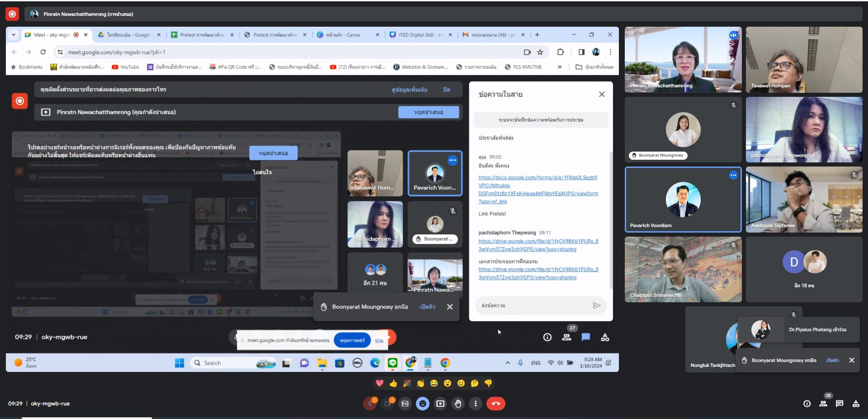
Task: Reload the page in Chrome toolbar
Action: 43,52
